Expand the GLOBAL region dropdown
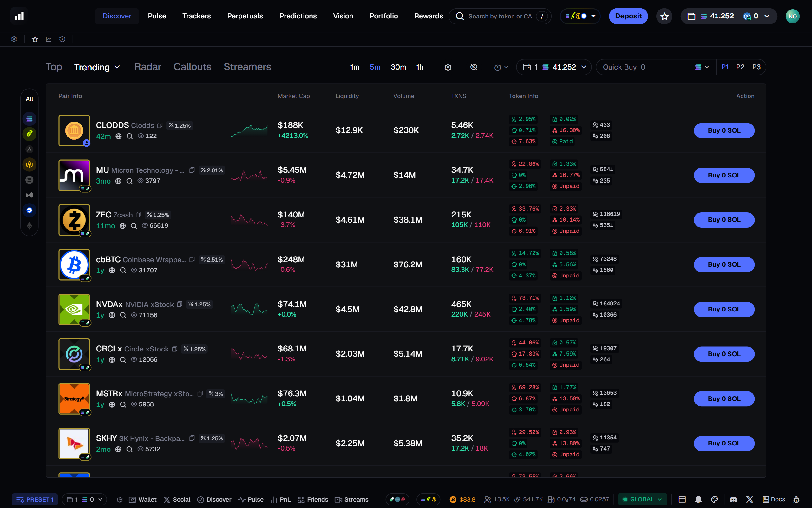The height and width of the screenshot is (508, 812). (643, 499)
